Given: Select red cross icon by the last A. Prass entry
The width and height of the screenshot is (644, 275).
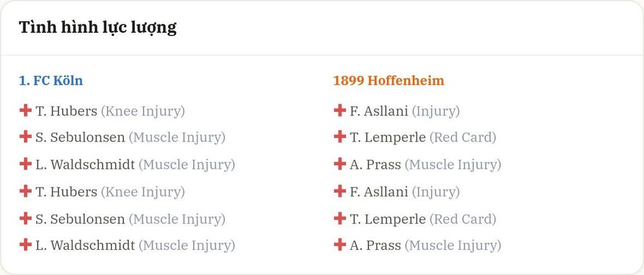Looking at the screenshot, I should (x=339, y=245).
